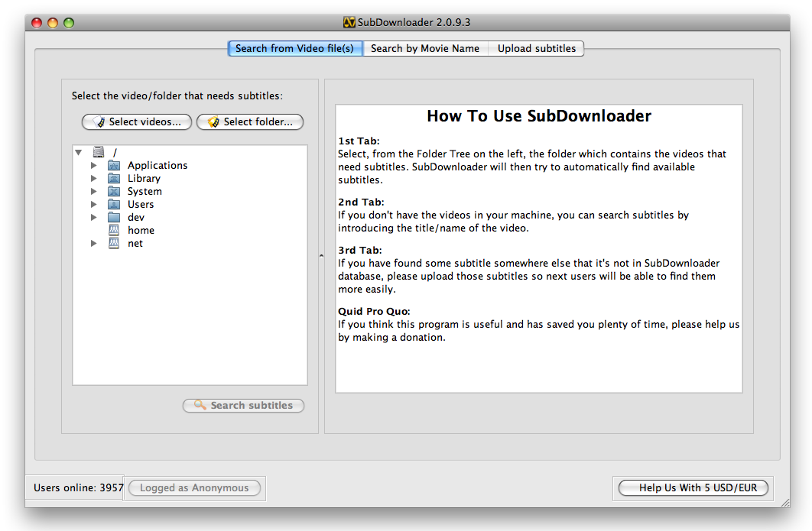Expand the Library folder
The height and width of the screenshot is (531, 812).
94,179
